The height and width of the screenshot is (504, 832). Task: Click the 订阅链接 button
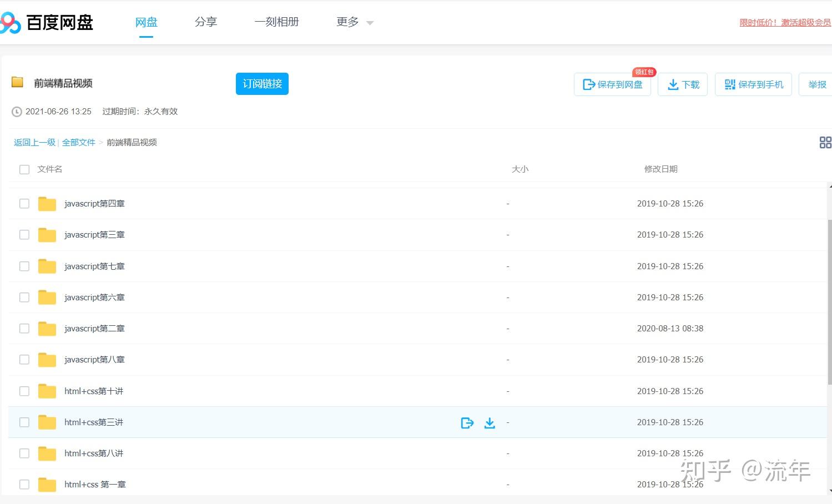(x=262, y=84)
